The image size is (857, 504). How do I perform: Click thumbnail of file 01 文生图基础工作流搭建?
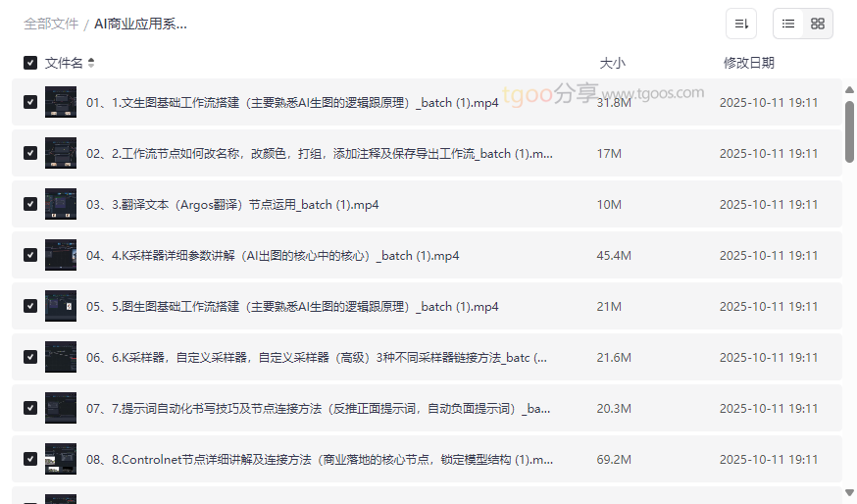pyautogui.click(x=61, y=102)
